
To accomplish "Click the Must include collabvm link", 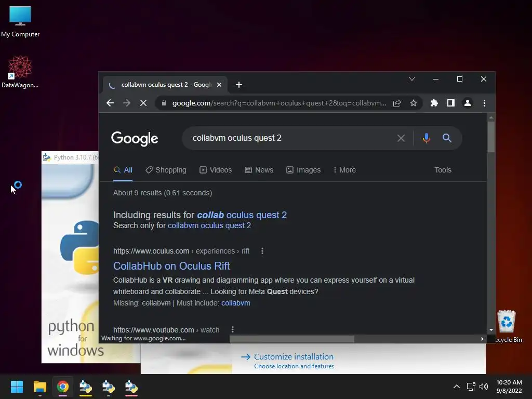I will tap(236, 303).
